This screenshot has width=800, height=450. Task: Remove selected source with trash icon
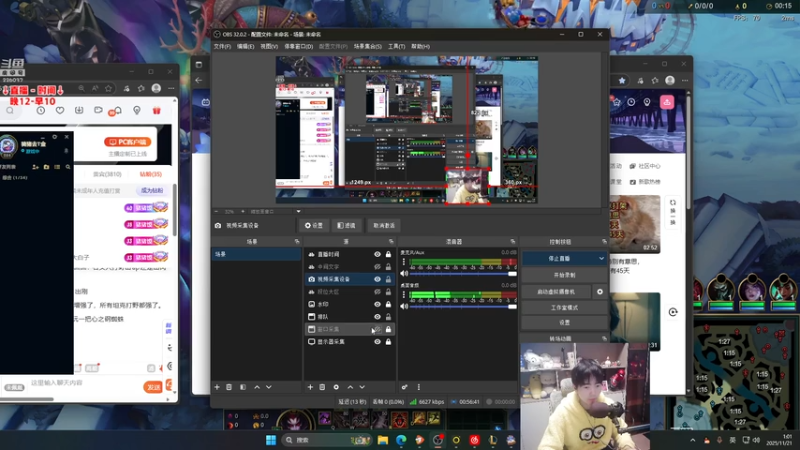322,387
